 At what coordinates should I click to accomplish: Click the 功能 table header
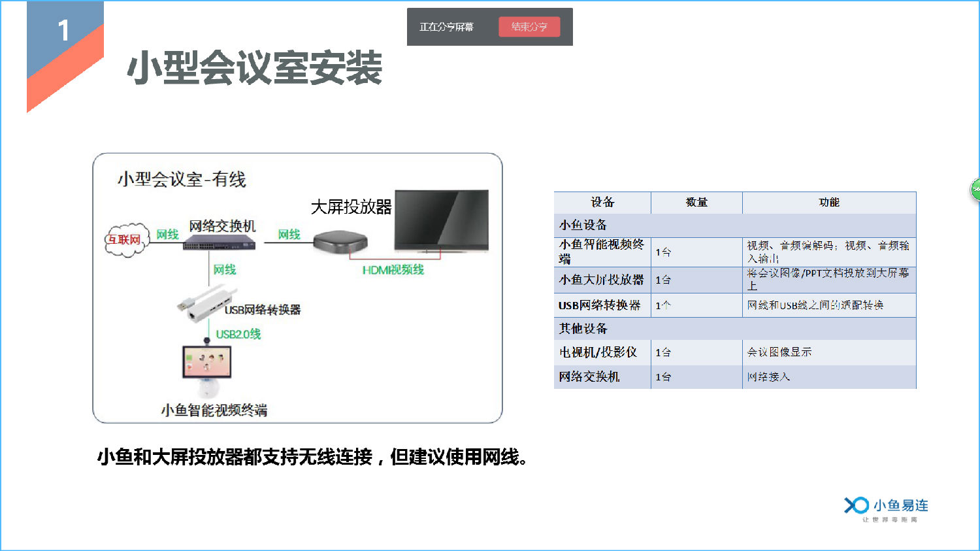pyautogui.click(x=829, y=203)
